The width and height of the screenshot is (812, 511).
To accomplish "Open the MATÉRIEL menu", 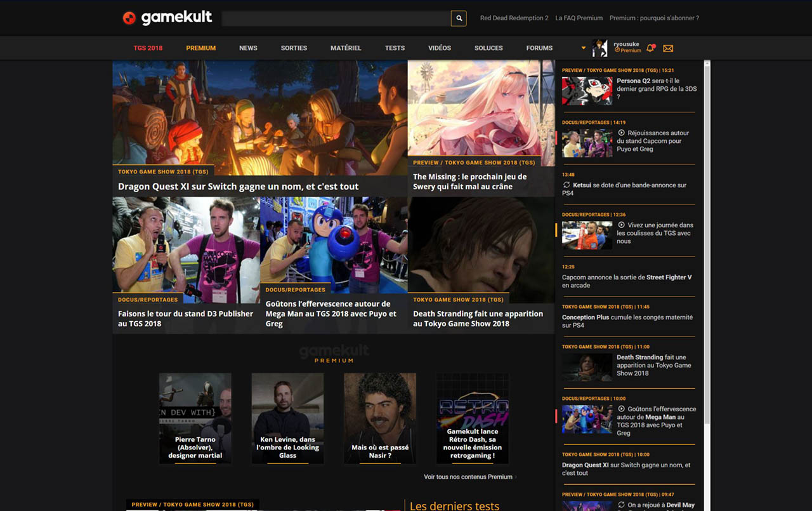I will (x=346, y=48).
